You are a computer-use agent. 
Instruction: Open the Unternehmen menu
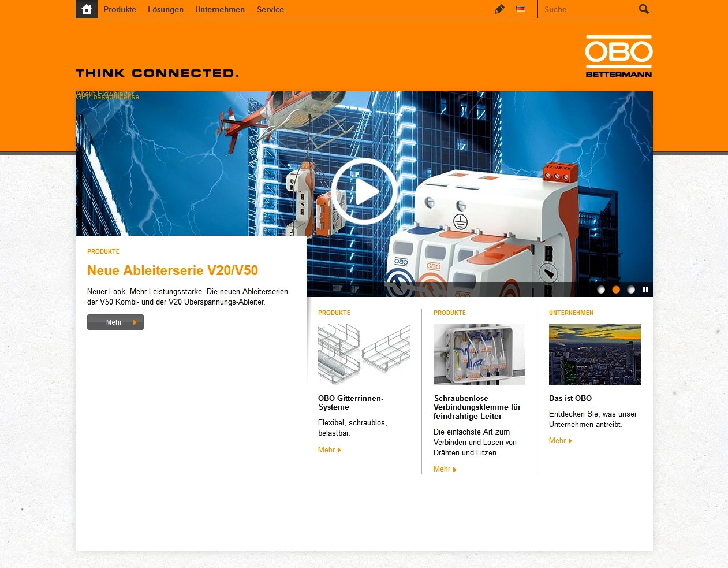click(x=220, y=9)
